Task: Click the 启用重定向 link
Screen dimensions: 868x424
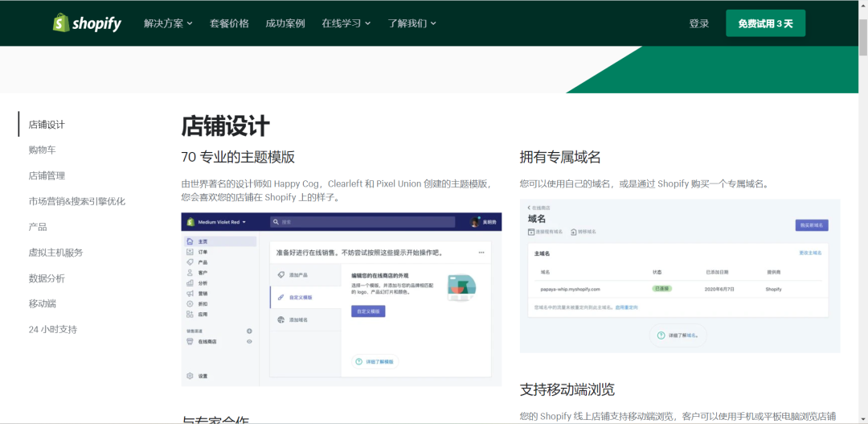Action: tap(627, 307)
